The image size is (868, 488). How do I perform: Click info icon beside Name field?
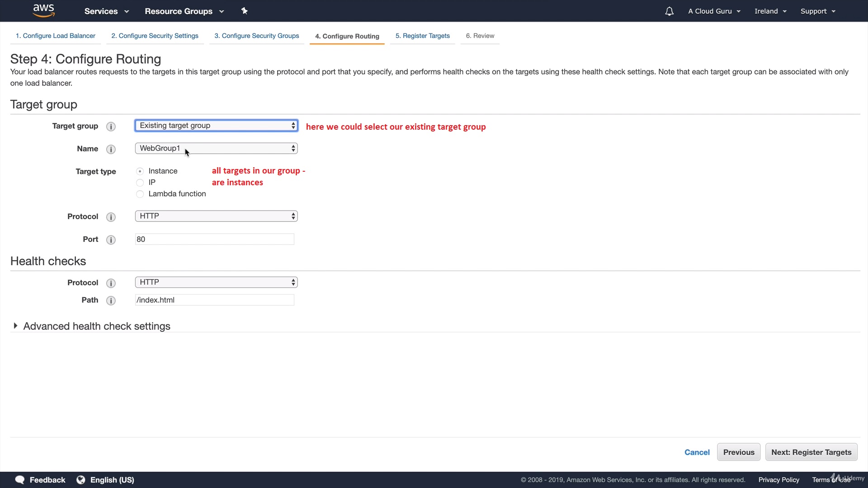pos(111,149)
